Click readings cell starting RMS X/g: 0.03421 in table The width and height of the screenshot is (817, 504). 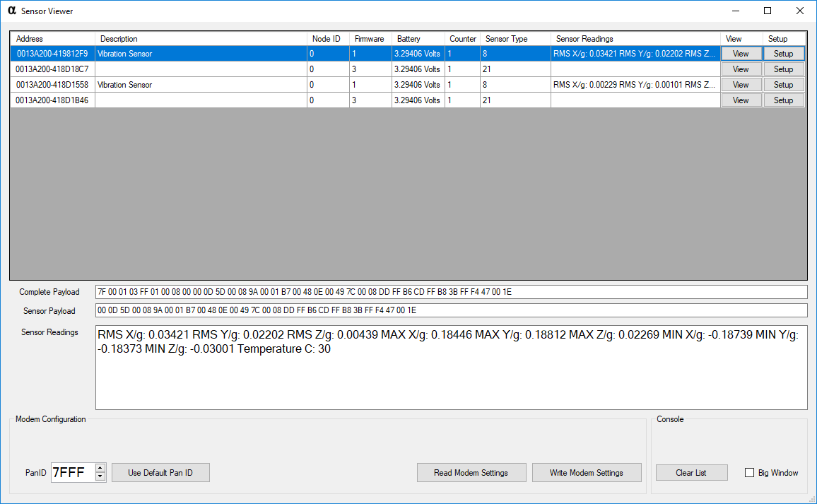635,54
